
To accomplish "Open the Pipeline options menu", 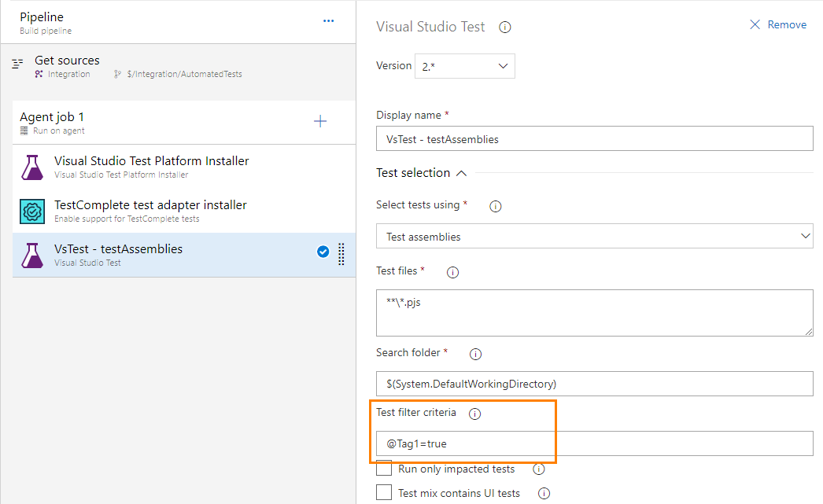I will tap(328, 20).
